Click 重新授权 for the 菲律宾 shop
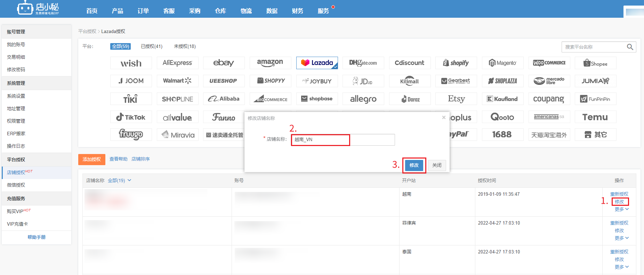Screen dimensions: 644x275 click(619, 223)
